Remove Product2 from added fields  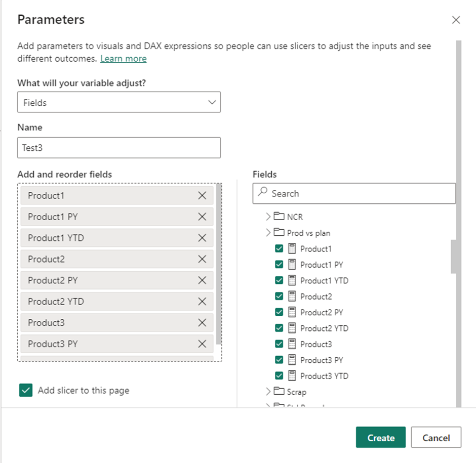pos(202,259)
